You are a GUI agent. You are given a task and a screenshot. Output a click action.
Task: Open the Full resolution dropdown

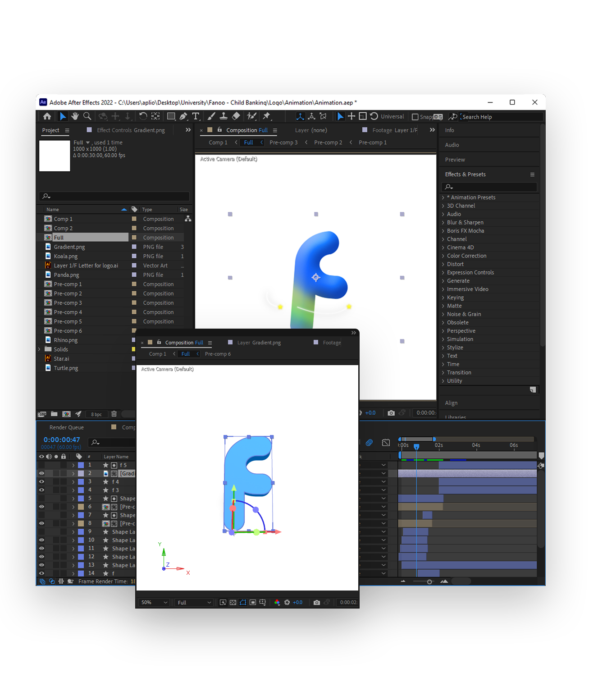[x=194, y=602]
